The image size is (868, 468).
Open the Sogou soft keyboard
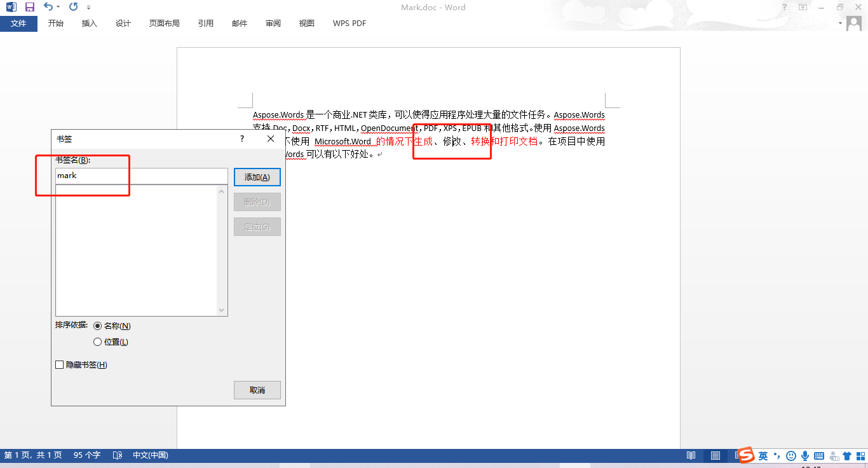point(819,456)
